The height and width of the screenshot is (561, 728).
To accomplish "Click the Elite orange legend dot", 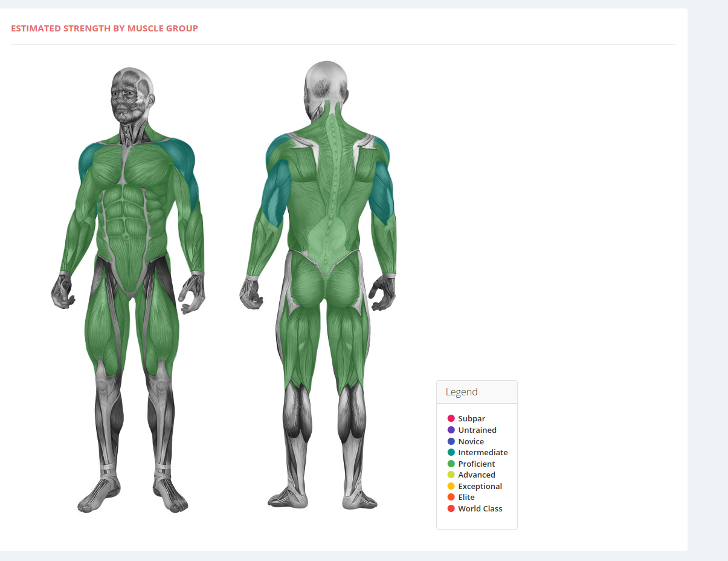I will (451, 497).
